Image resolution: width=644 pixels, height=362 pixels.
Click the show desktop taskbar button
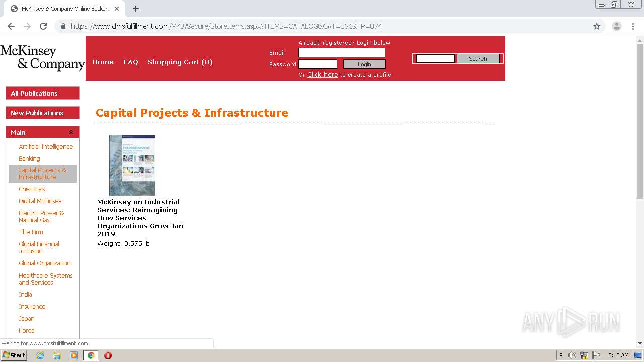(x=638, y=355)
